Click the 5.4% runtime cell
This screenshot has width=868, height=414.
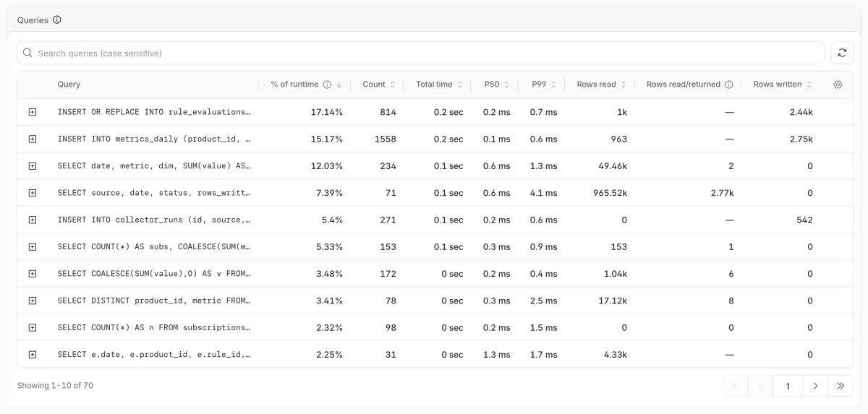332,220
